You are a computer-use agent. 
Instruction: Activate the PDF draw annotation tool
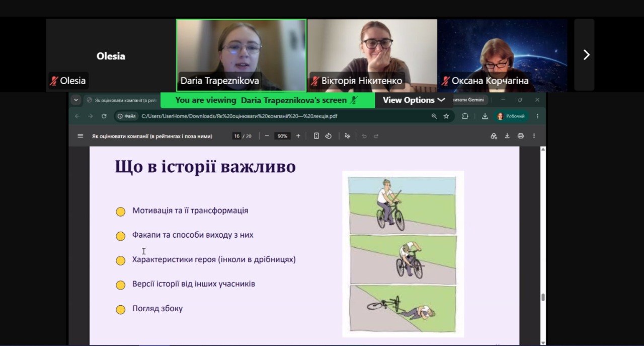[347, 136]
